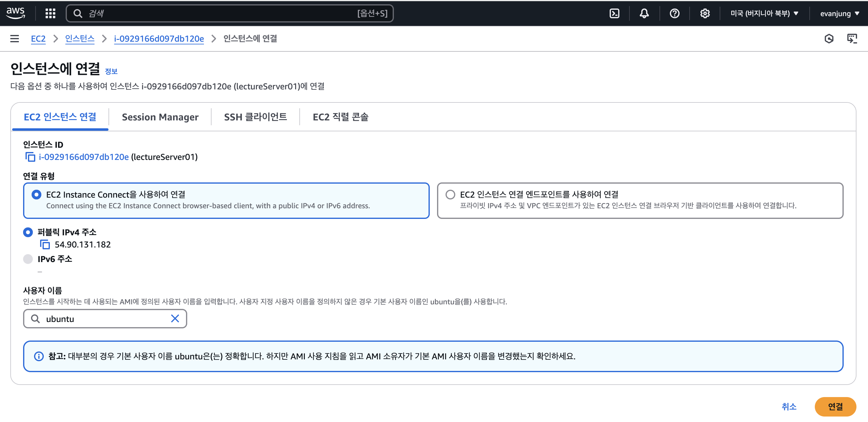Open the help question mark icon

point(674,13)
